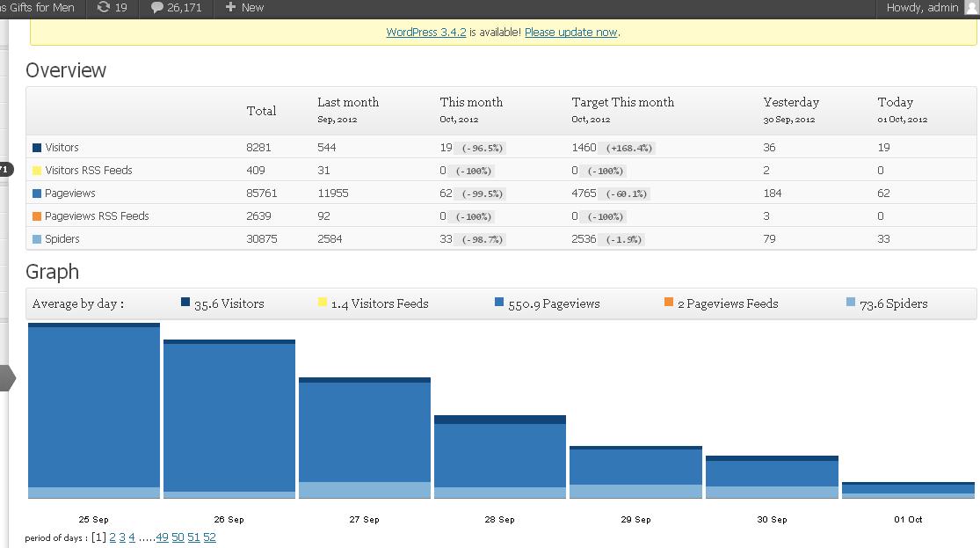Screen dimensions: 980x548
Task: Click the Average by day label
Action: tap(78, 303)
